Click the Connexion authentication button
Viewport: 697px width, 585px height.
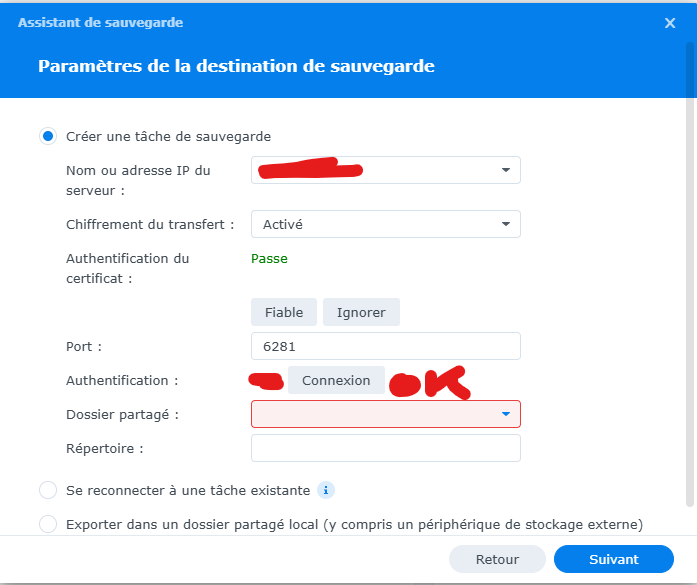[x=336, y=380]
